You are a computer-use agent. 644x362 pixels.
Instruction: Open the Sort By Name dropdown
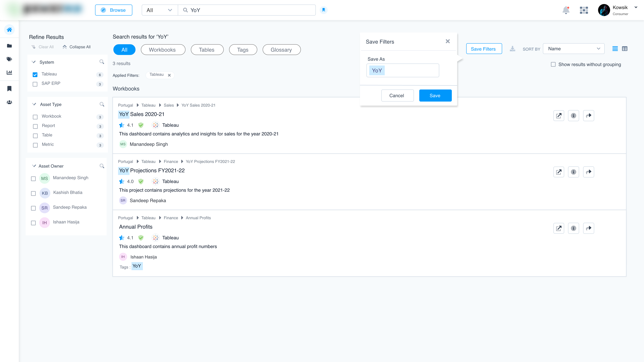click(574, 49)
